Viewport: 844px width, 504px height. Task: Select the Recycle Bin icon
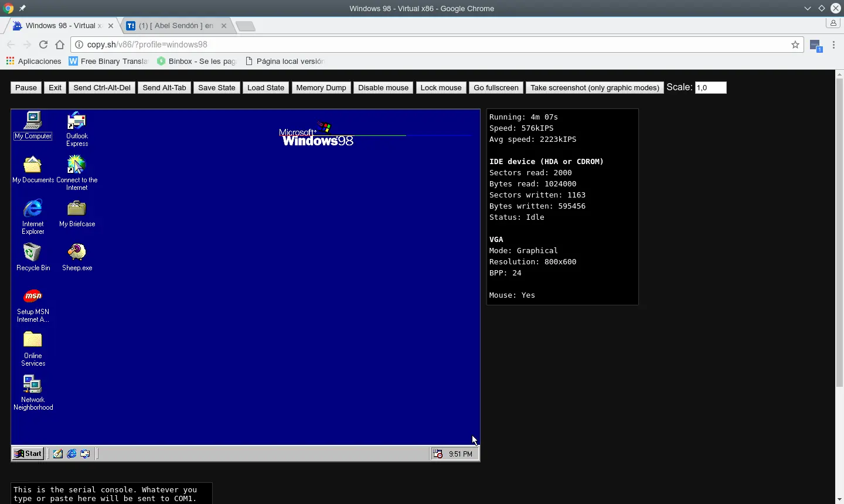[33, 257]
